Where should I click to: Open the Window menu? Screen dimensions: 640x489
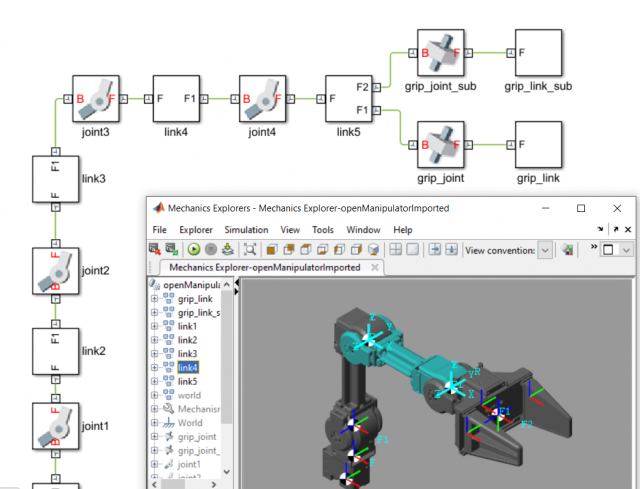[x=363, y=230]
